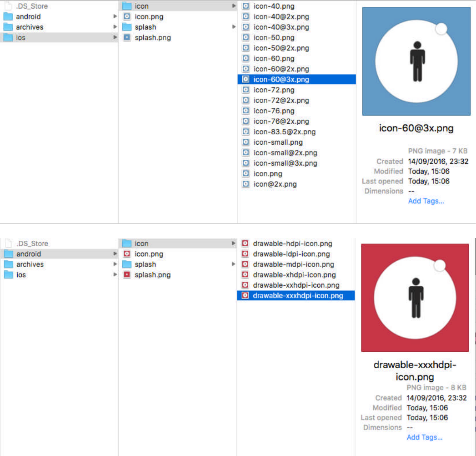This screenshot has height=456, width=476.
Task: Expand android folder arrow in top window
Action: pyautogui.click(x=115, y=16)
